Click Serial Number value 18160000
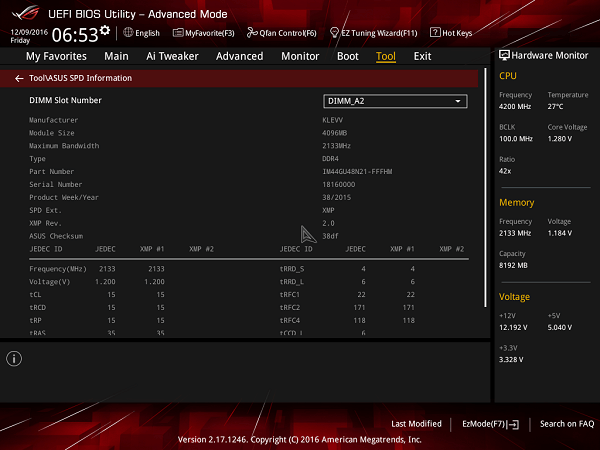Viewport: 600px width, 450px height. pyautogui.click(x=339, y=184)
